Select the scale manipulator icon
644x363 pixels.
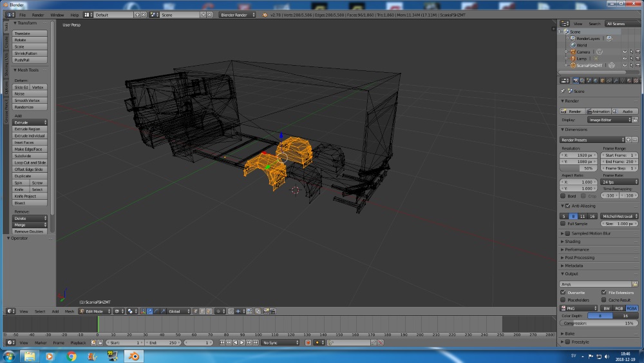[163, 311]
